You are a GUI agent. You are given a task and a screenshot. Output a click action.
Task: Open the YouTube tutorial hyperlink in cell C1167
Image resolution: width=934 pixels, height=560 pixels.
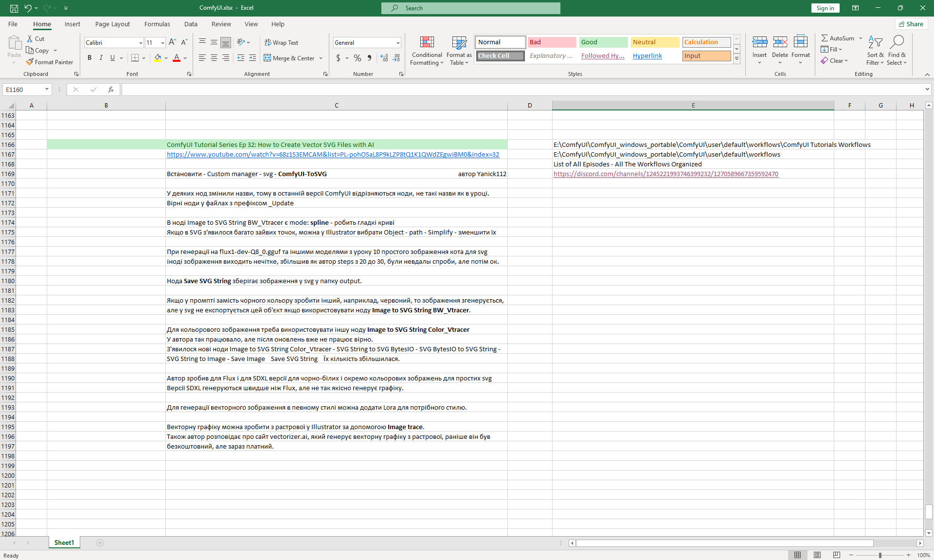pos(333,155)
